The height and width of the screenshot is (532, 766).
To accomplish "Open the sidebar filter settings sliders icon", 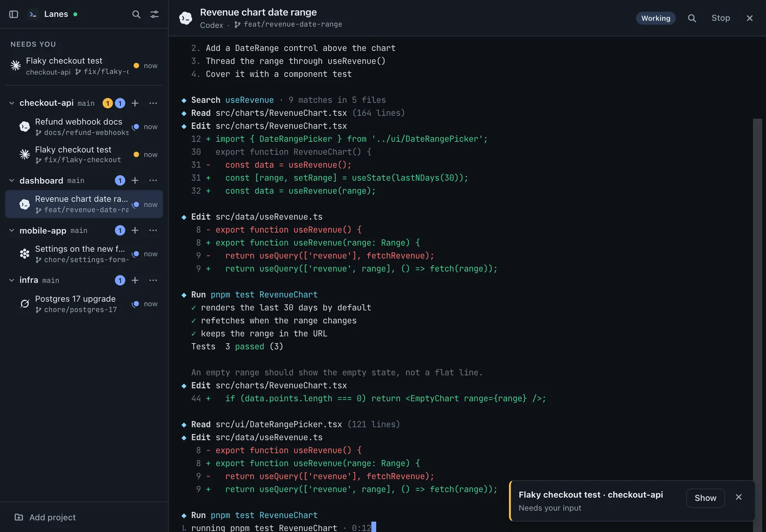I will click(x=155, y=14).
